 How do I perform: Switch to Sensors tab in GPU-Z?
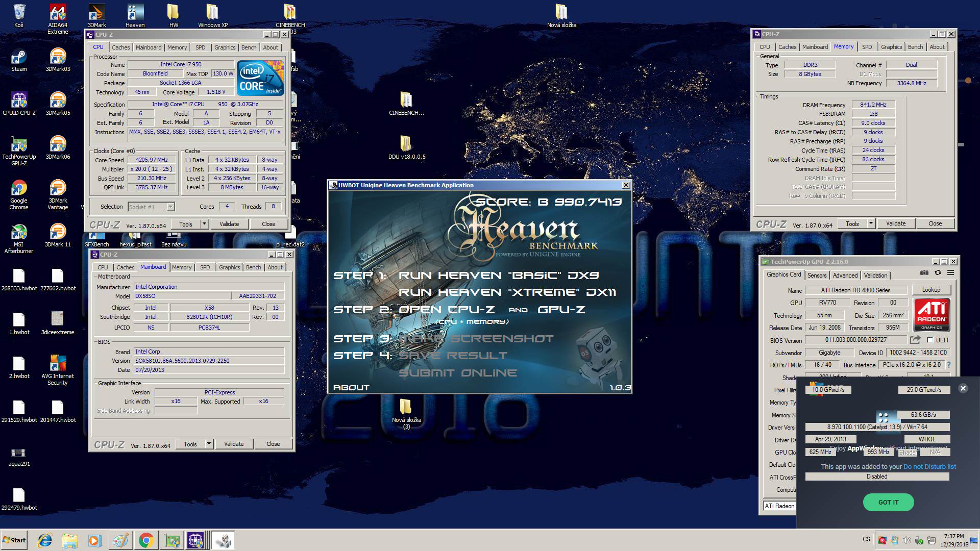pyautogui.click(x=817, y=275)
